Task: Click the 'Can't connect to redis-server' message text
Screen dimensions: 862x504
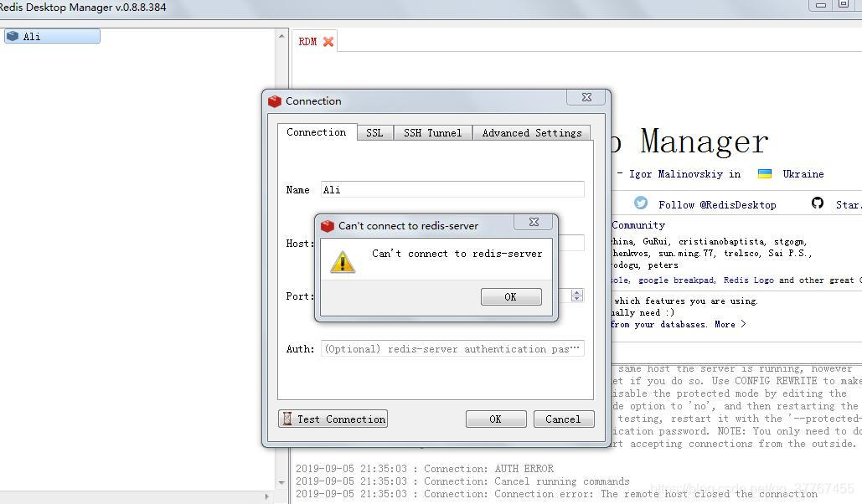Action: pos(457,254)
